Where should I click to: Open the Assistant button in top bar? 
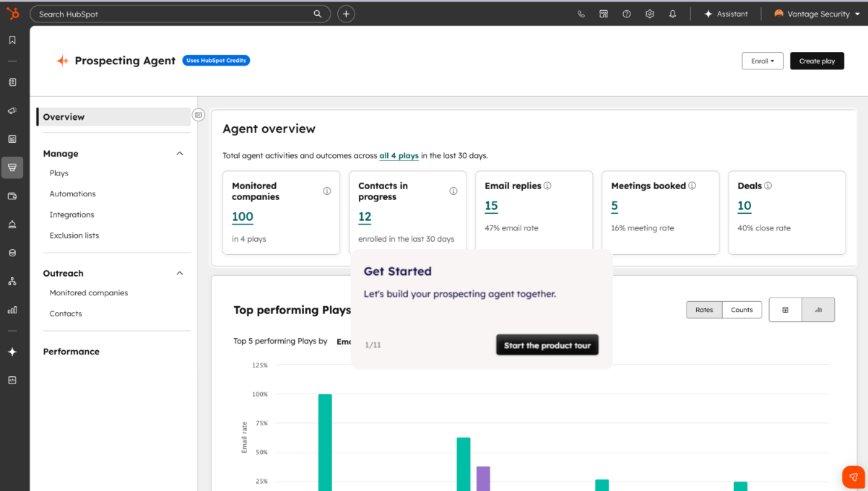point(726,14)
